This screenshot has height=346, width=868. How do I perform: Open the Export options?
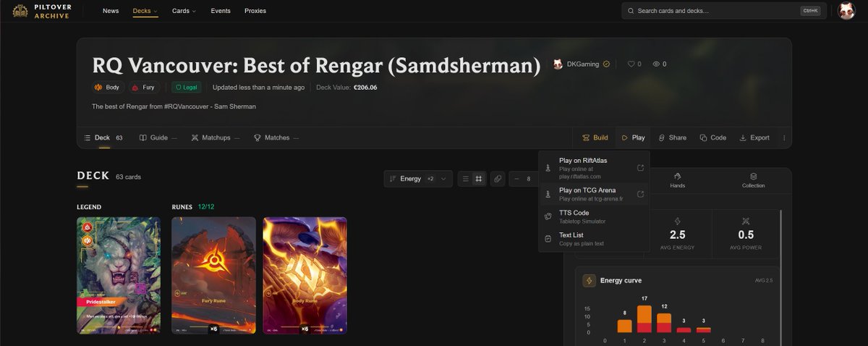(754, 138)
